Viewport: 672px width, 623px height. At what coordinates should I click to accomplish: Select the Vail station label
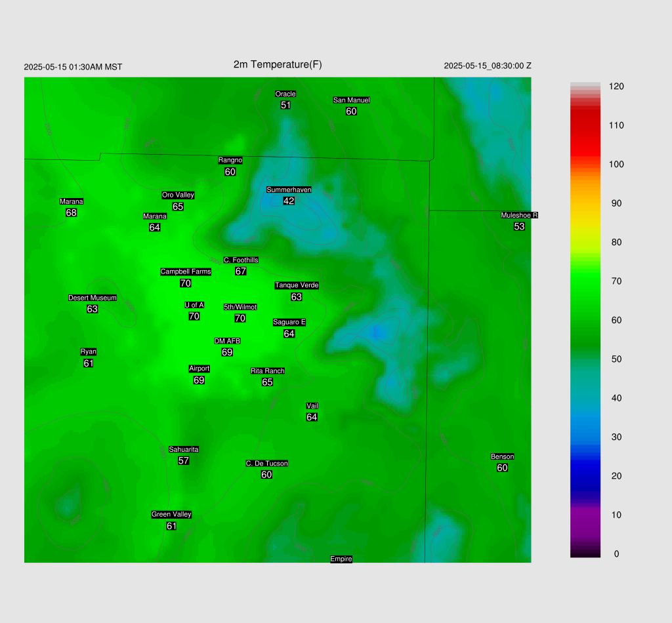click(x=312, y=407)
